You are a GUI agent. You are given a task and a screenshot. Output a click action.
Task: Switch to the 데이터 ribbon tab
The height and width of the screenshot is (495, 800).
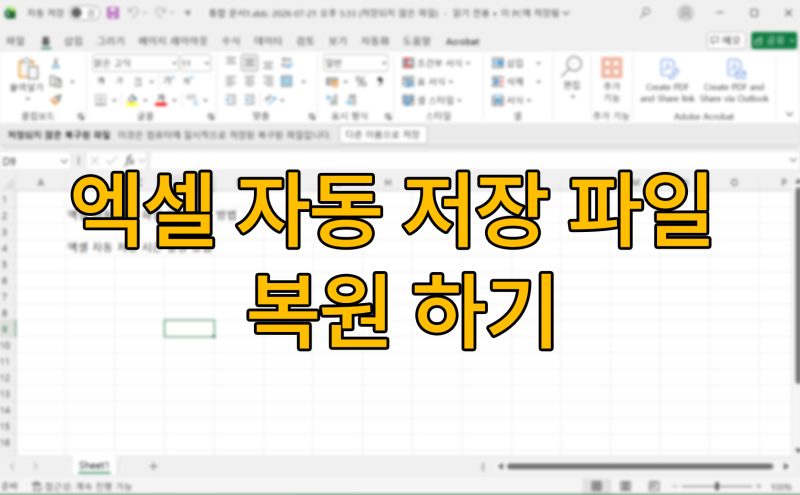pos(268,41)
